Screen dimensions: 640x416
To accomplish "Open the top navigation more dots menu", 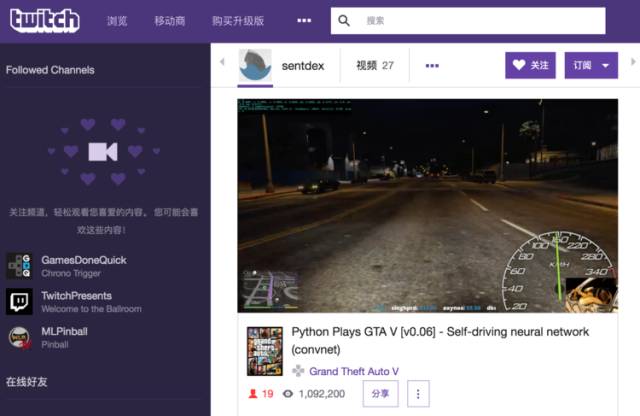I will pyautogui.click(x=304, y=20).
